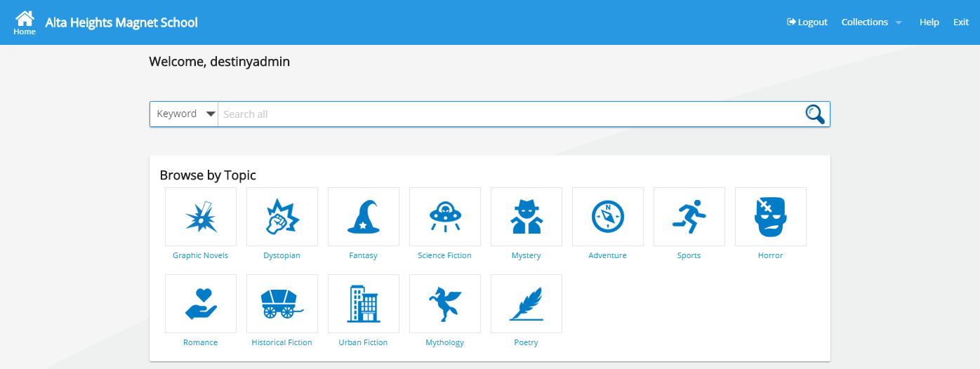Open the Adventure compass icon
Viewport: 980px width, 369px height.
coord(608,217)
